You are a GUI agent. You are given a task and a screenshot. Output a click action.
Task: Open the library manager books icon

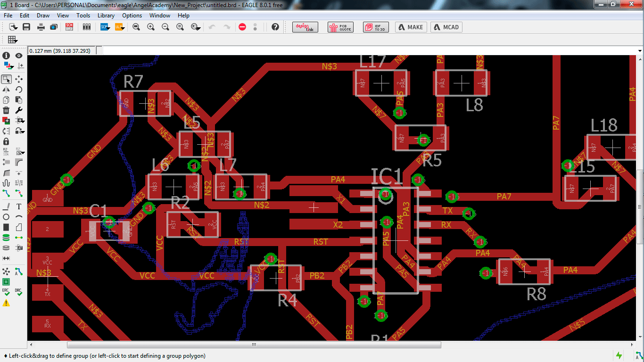click(86, 27)
